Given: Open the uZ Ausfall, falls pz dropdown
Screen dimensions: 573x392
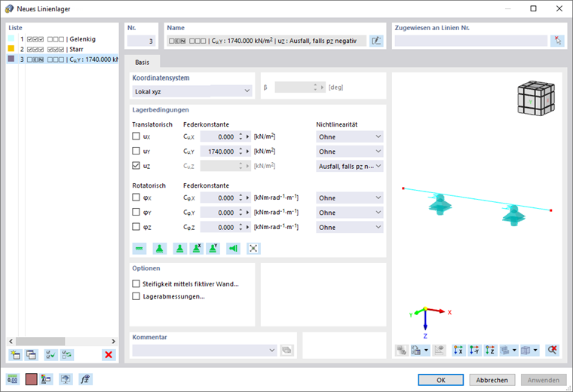Looking at the screenshot, I should click(x=349, y=167).
